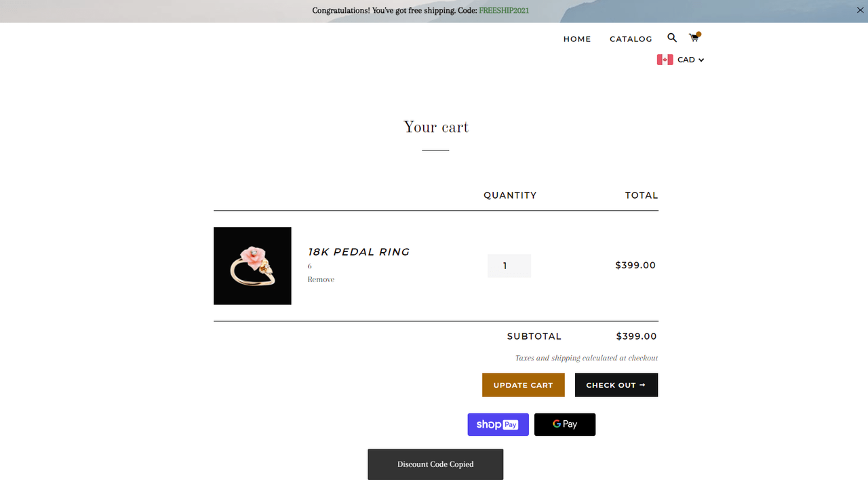Screen dimensions: 868x488
Task: Expand the chevron next to CAD
Action: coord(701,60)
